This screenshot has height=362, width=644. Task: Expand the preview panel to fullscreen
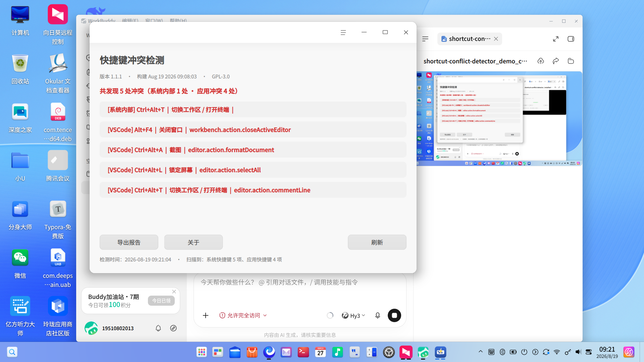pos(556,39)
